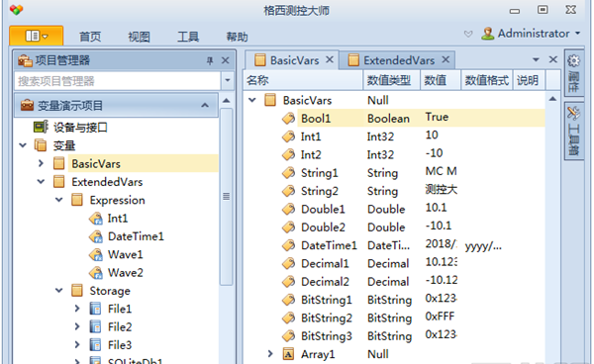Click the Array1 array icon
Viewport: 594px width, 364px height.
click(288, 354)
